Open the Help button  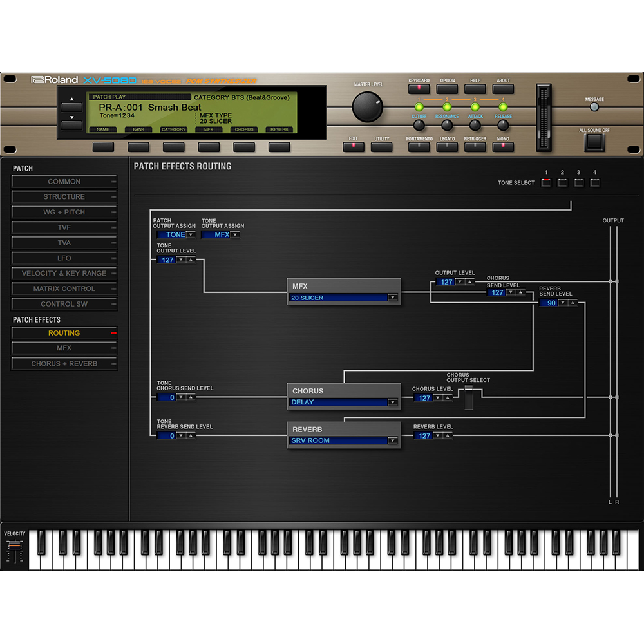coord(475,89)
